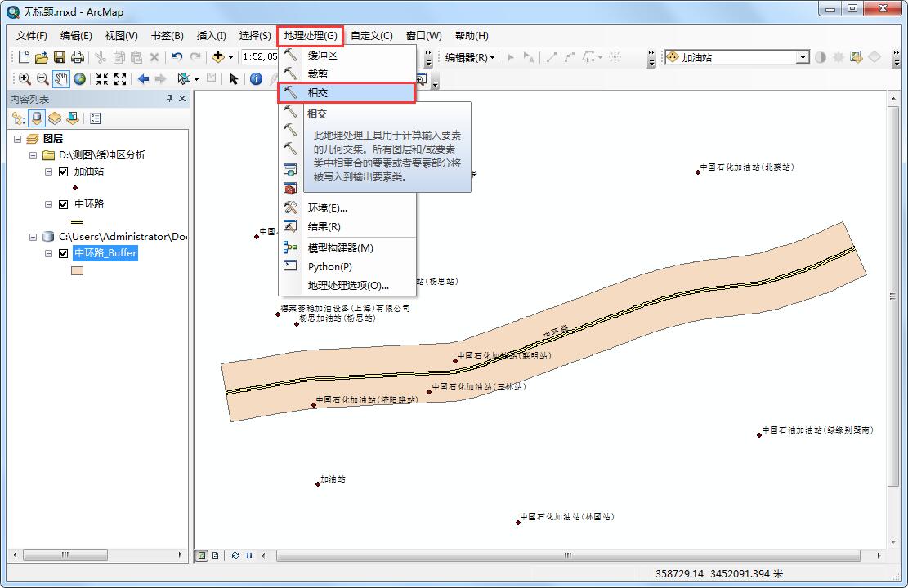
Task: Open ArcToolbox icon in geoprocessing menu
Action: 290,188
